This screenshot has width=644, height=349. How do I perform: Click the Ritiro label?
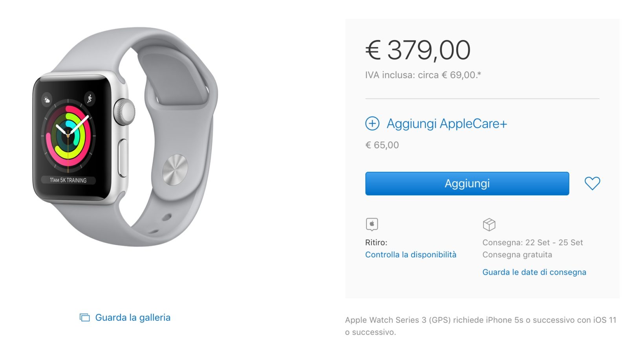[376, 242]
